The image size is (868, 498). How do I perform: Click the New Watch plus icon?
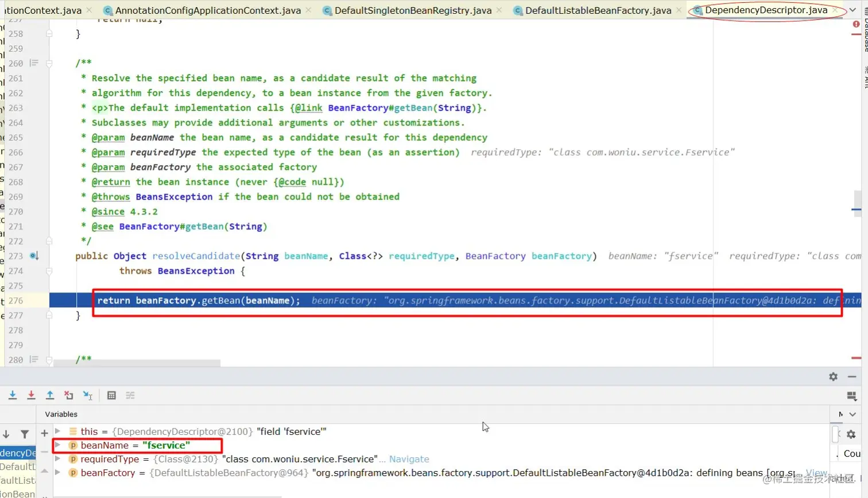44,433
